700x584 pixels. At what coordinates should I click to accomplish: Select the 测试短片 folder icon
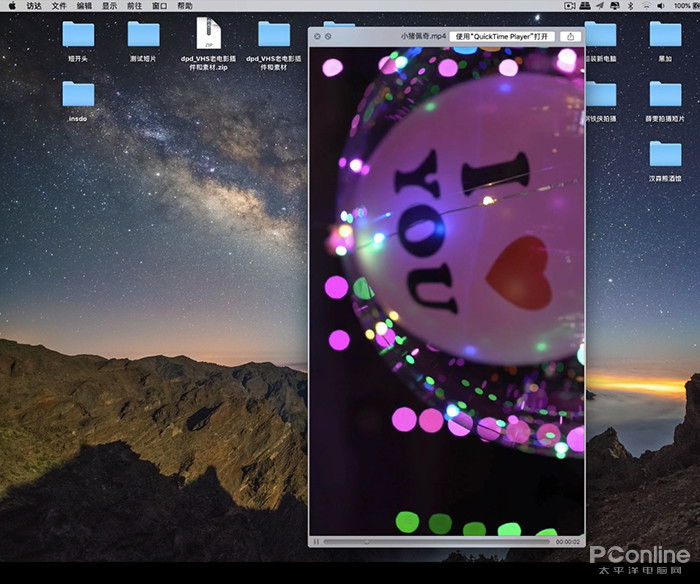tap(144, 35)
